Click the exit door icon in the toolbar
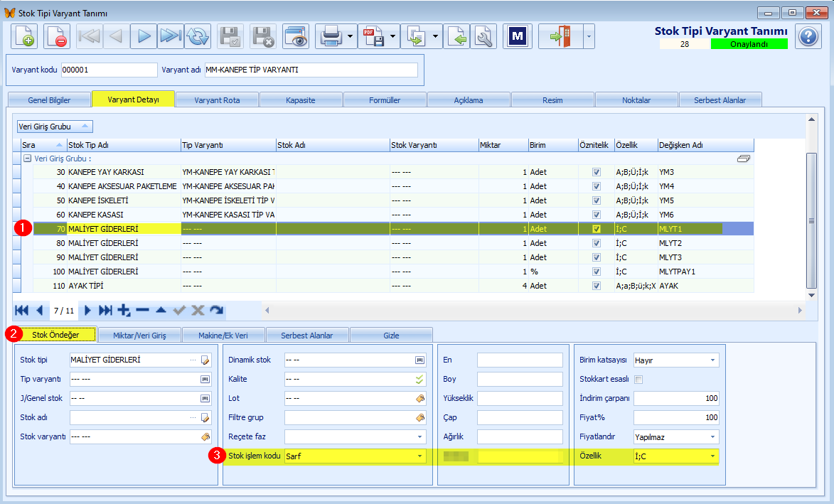This screenshot has height=504, width=834. click(560, 37)
